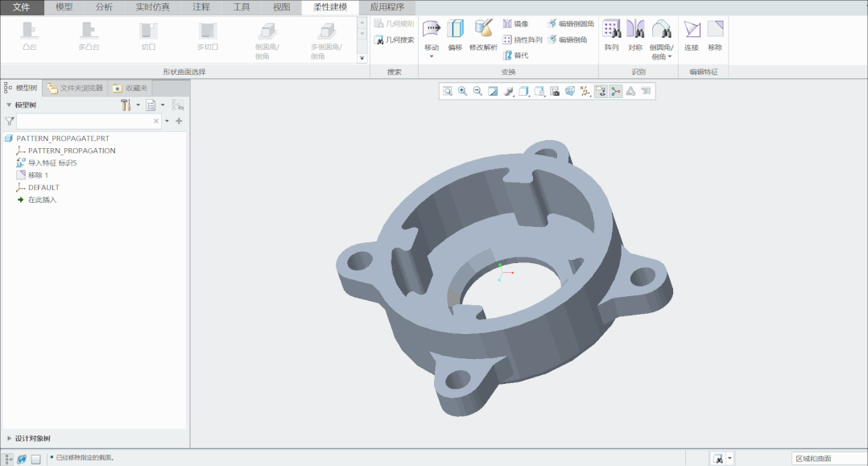Select the Cut (切口) shape selection

pyautogui.click(x=148, y=36)
